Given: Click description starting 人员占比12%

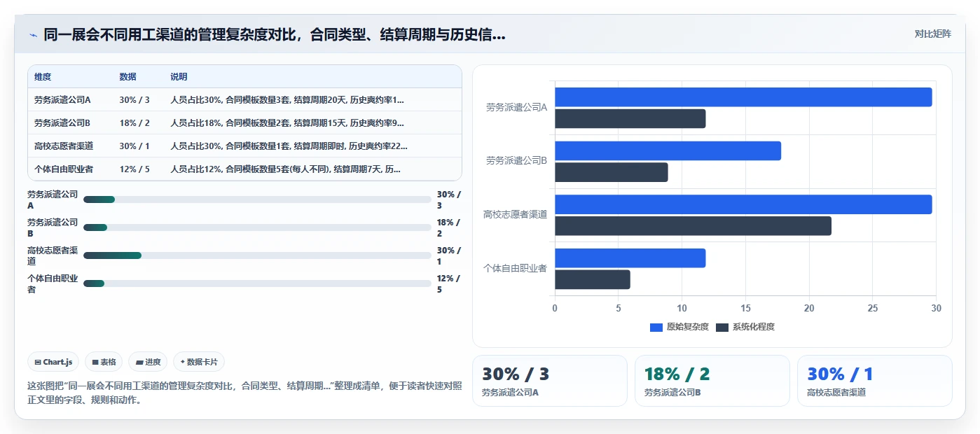Looking at the screenshot, I should [x=286, y=169].
